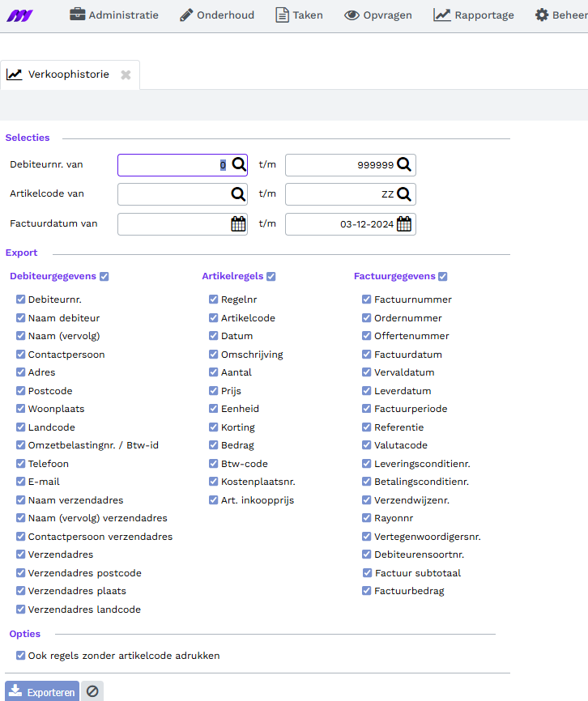
Task: Uncheck the Verzendadres landcode checkbox
Action: point(20,609)
